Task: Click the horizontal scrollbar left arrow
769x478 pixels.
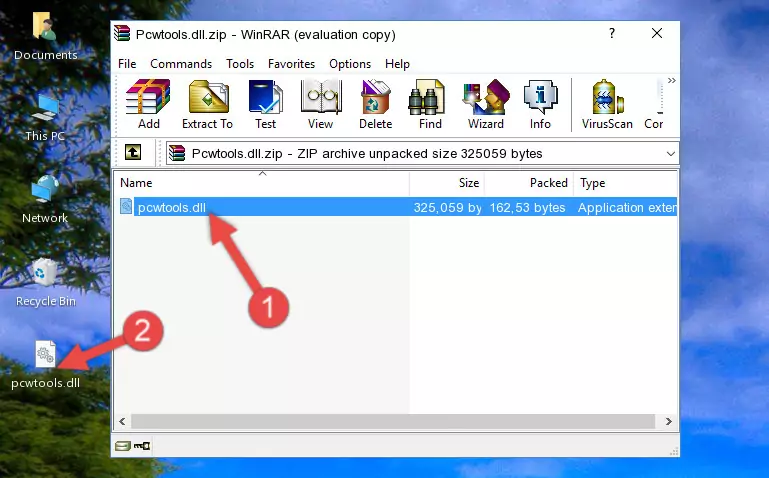Action: coord(122,421)
